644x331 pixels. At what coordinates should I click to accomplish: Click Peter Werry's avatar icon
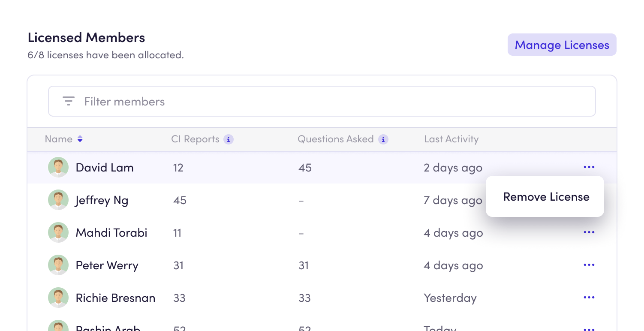click(x=58, y=265)
